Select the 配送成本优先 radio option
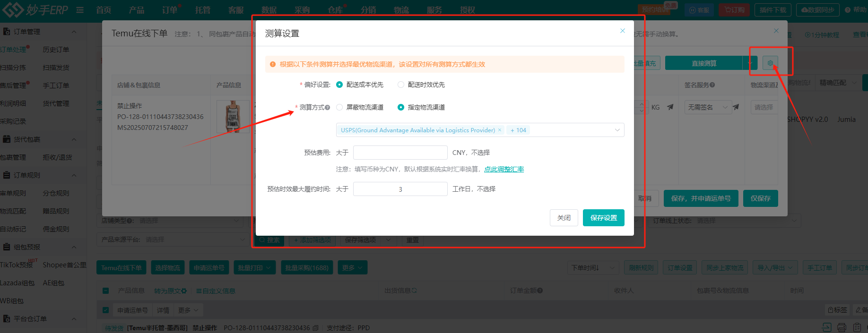This screenshot has height=333, width=868. coord(339,85)
